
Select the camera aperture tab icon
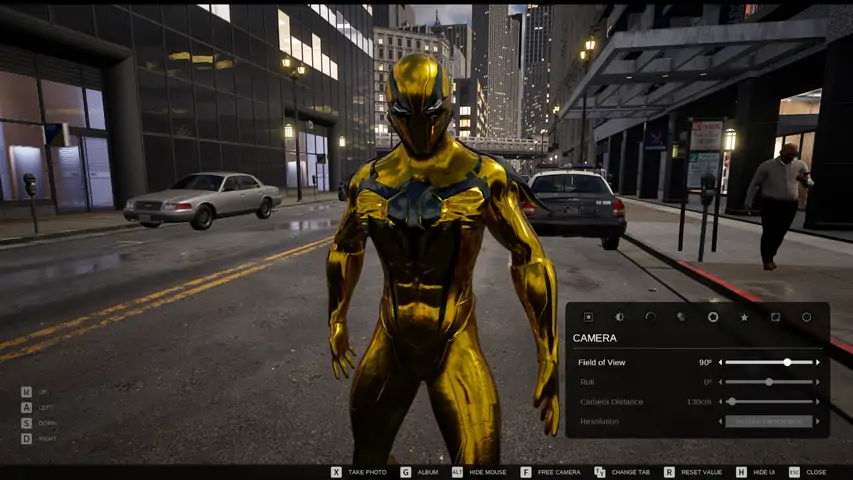pyautogui.click(x=713, y=317)
